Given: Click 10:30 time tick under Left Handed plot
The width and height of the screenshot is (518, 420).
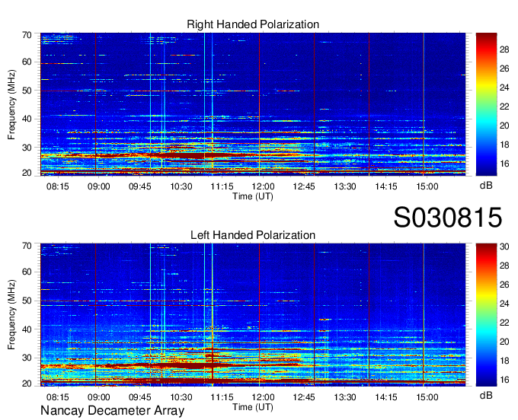Looking at the screenshot, I should [181, 397].
